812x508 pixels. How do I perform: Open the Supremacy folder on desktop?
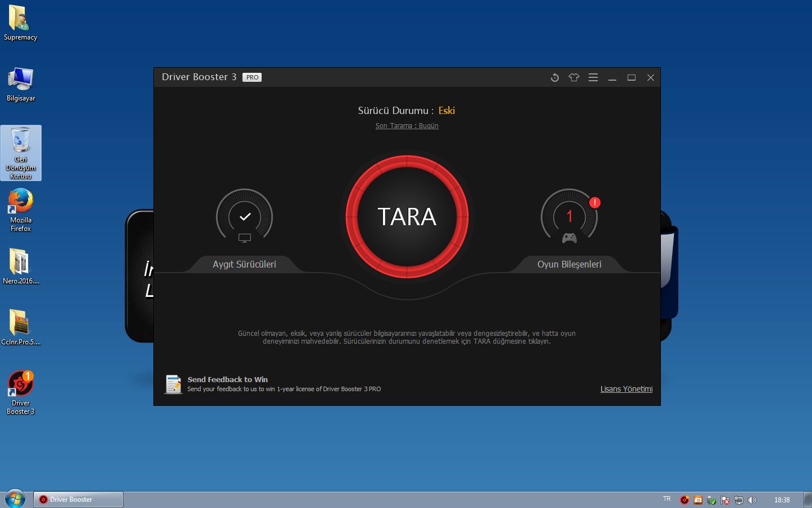[21, 23]
